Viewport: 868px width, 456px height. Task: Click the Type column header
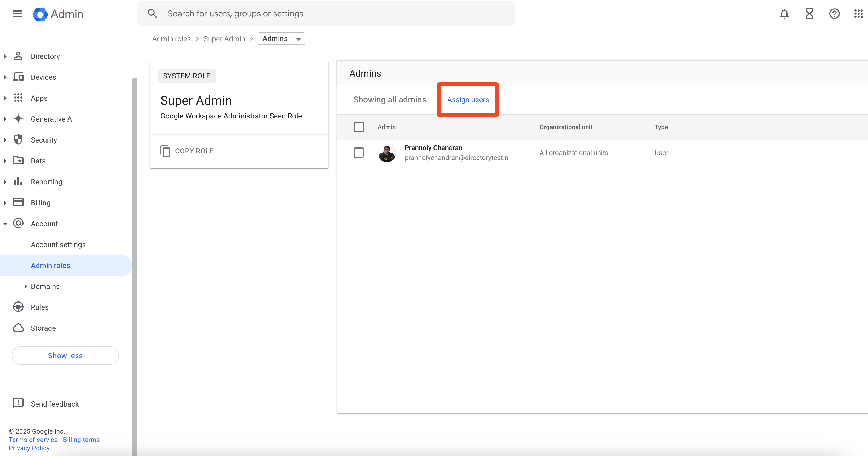pyautogui.click(x=661, y=127)
